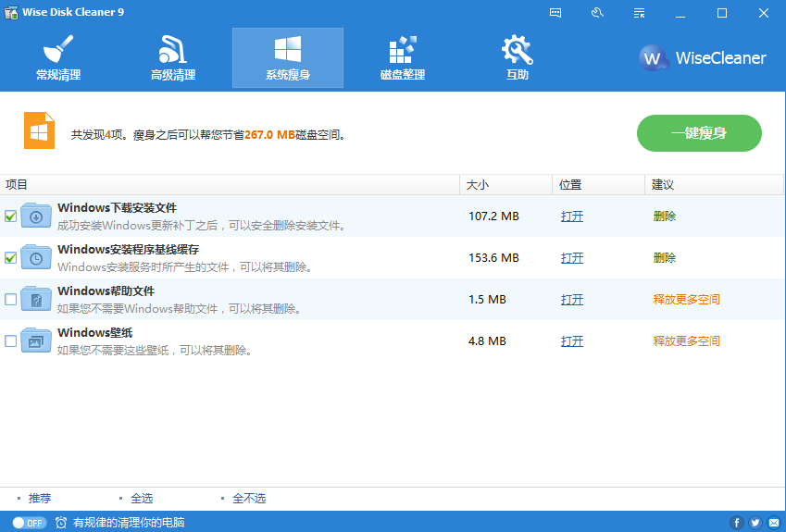The width and height of the screenshot is (786, 532).
Task: Open the title bar menu list icon
Action: click(x=639, y=13)
